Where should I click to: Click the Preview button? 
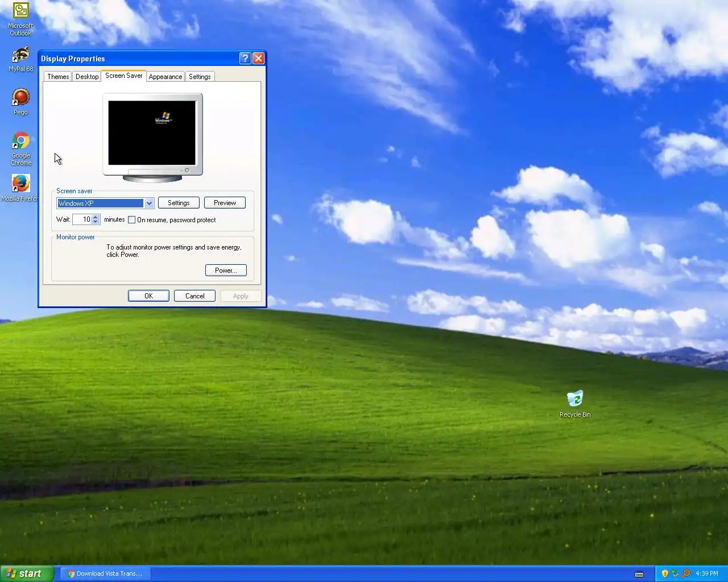click(x=225, y=203)
